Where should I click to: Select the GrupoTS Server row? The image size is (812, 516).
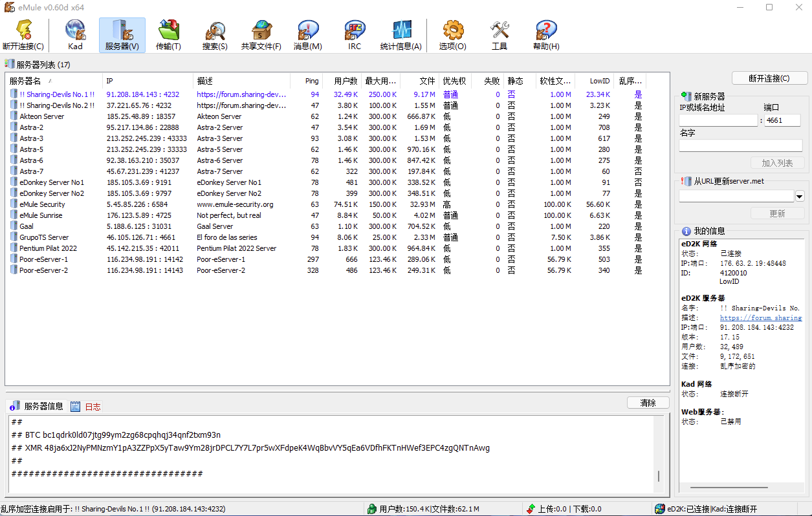pos(326,237)
